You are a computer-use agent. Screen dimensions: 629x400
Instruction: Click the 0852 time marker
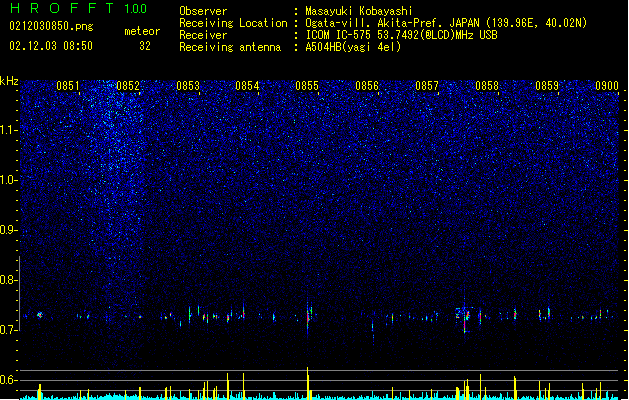[128, 86]
